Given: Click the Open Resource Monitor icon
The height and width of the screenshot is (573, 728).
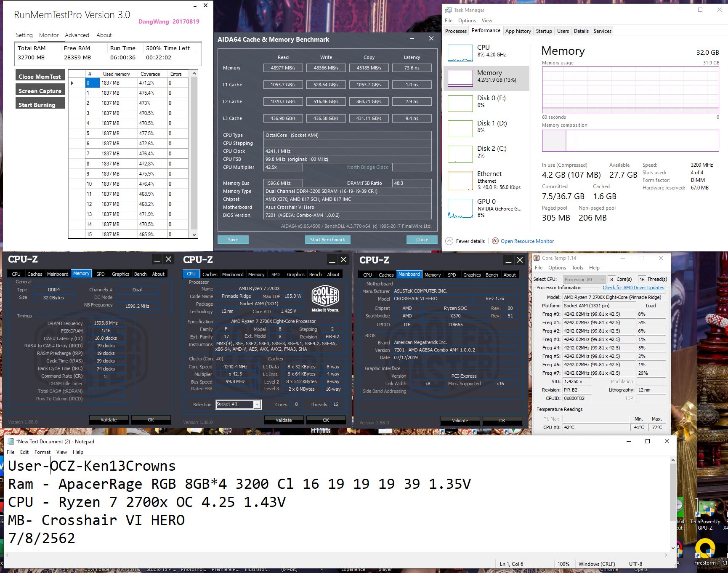Looking at the screenshot, I should [495, 241].
